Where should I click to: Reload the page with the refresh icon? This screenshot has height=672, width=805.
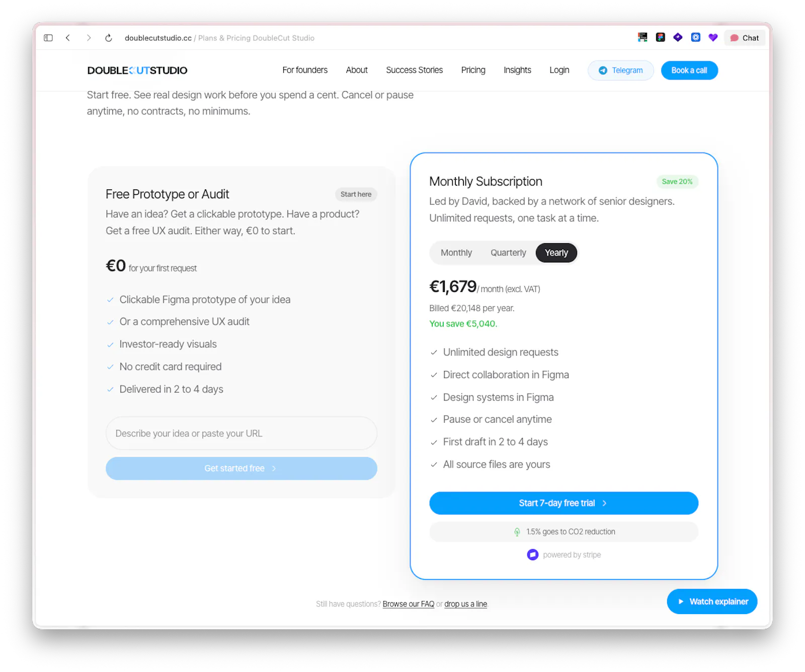click(108, 38)
